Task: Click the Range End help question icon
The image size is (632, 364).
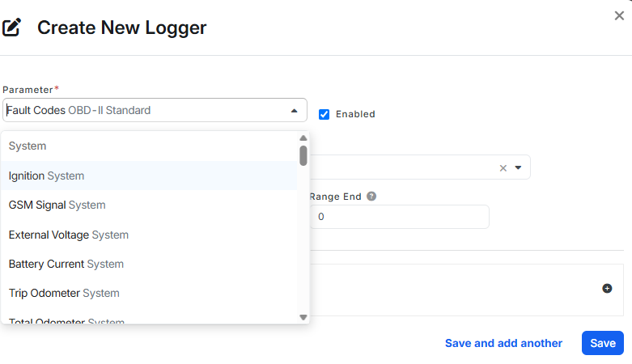Action: 371,197
